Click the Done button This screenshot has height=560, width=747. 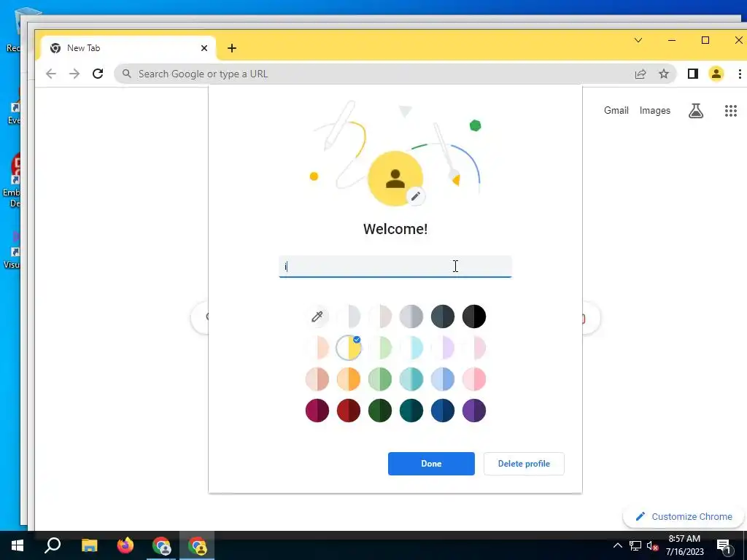pos(431,464)
